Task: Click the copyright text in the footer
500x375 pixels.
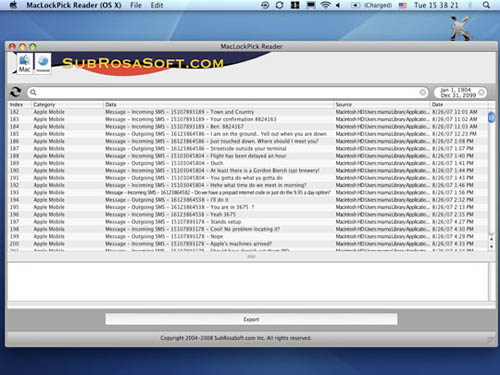Action: pos(236,338)
